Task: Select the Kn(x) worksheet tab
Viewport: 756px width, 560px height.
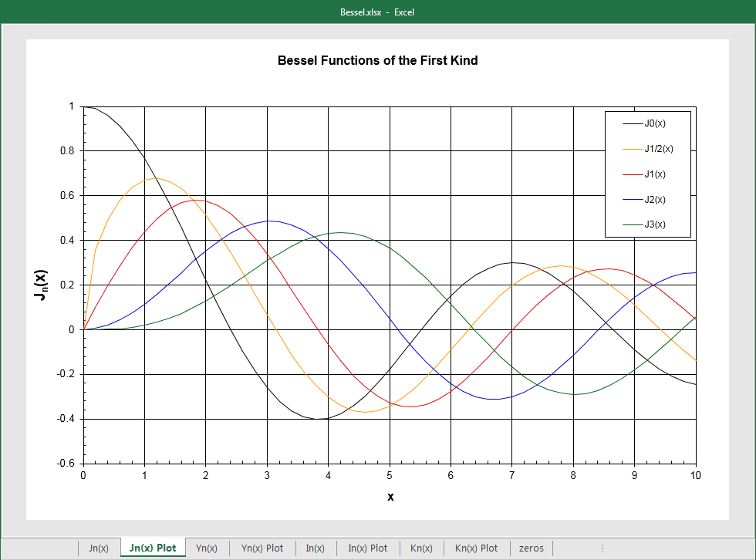Action: [421, 548]
